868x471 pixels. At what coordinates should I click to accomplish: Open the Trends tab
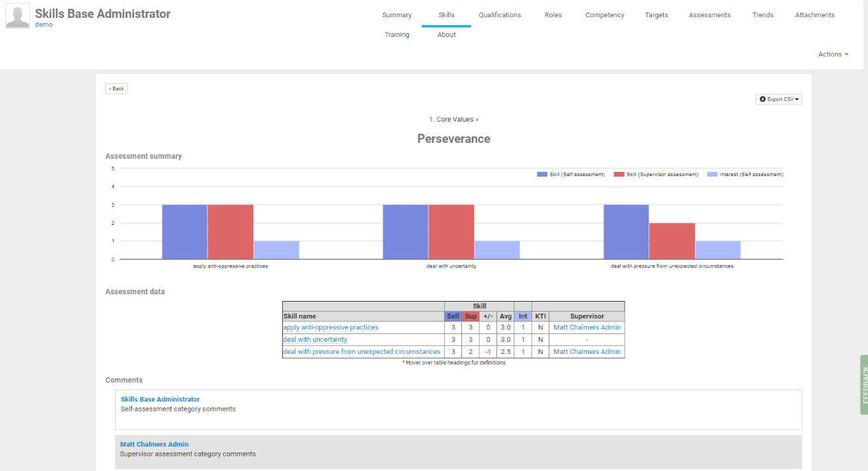click(x=762, y=15)
